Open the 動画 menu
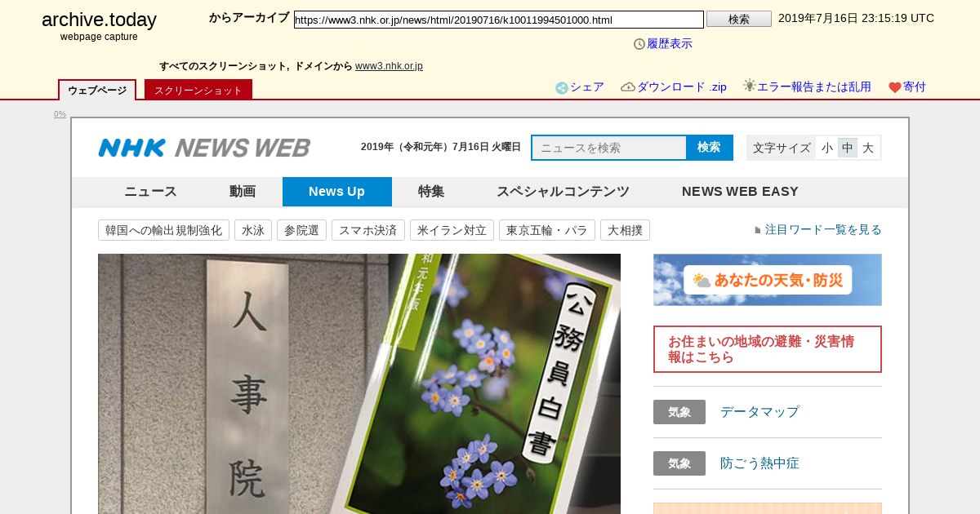Viewport: 980px width, 514px height. pyautogui.click(x=243, y=192)
